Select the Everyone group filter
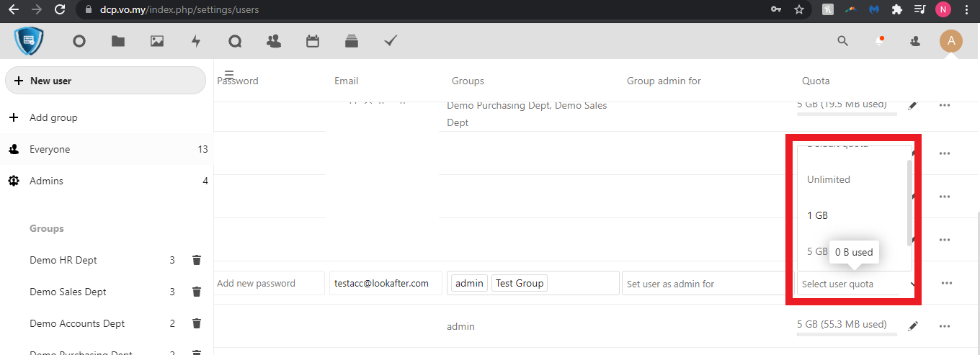Image resolution: width=980 pixels, height=355 pixels. 50,149
